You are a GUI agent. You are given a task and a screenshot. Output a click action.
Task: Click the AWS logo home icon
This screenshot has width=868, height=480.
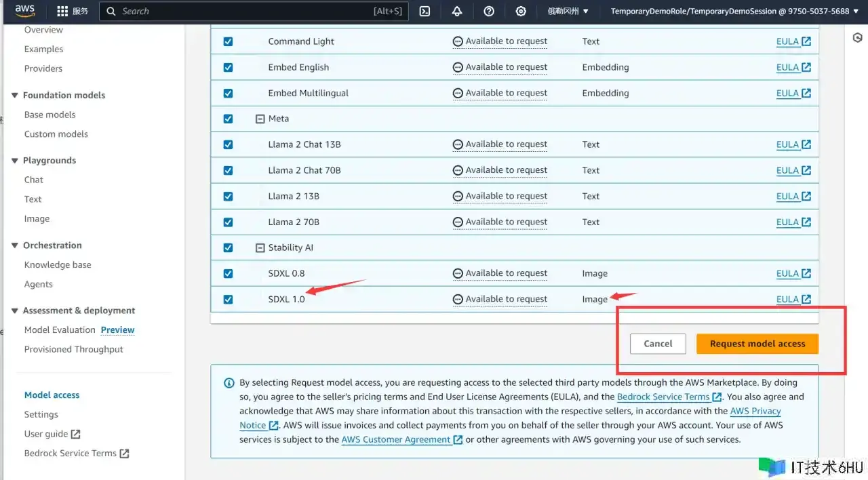click(x=25, y=11)
